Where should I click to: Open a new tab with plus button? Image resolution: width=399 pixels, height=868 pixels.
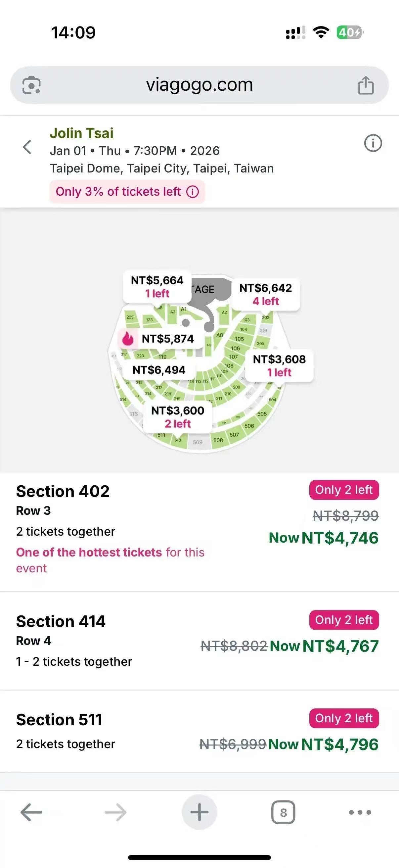[199, 812]
